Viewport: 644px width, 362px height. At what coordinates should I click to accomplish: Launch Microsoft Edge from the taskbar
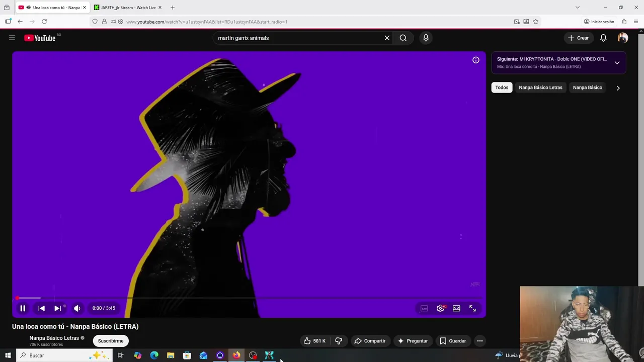point(154,355)
